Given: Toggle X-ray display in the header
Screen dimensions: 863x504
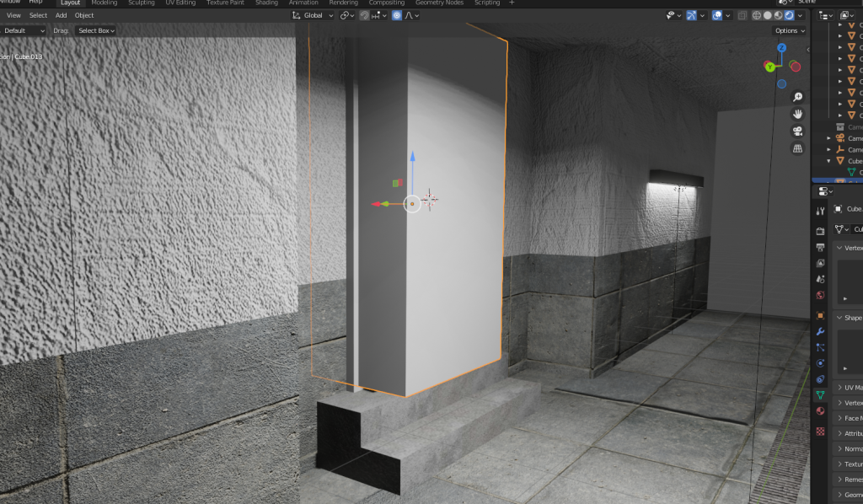Looking at the screenshot, I should (742, 15).
